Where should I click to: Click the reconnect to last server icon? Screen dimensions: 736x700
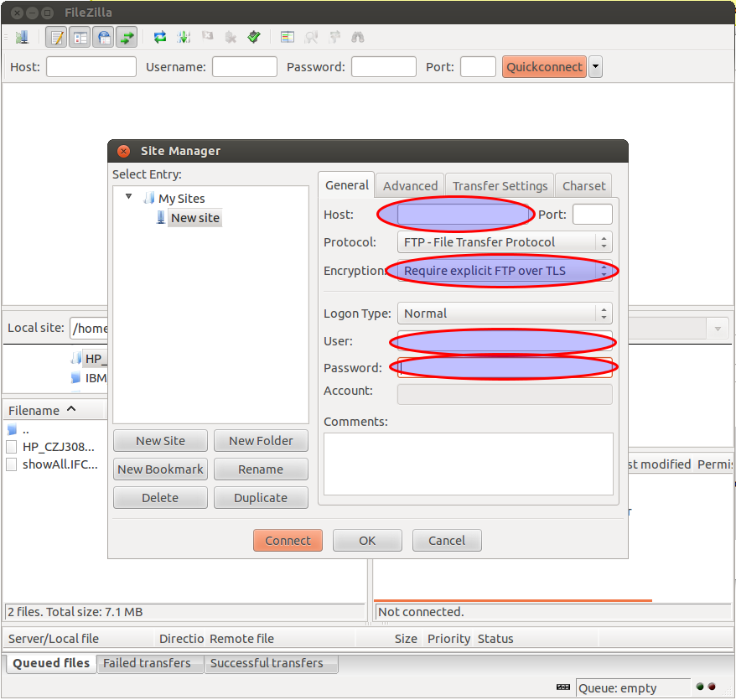(254, 37)
